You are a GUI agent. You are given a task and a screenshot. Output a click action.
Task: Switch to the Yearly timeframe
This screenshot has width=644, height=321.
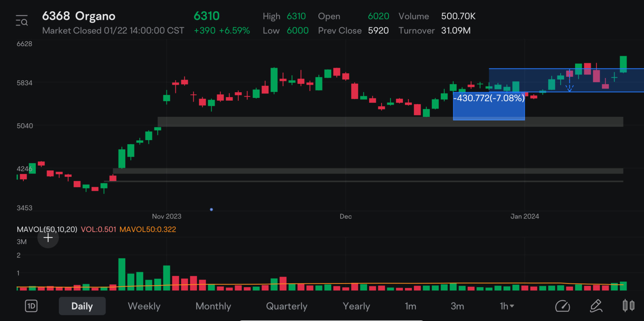coord(356,306)
